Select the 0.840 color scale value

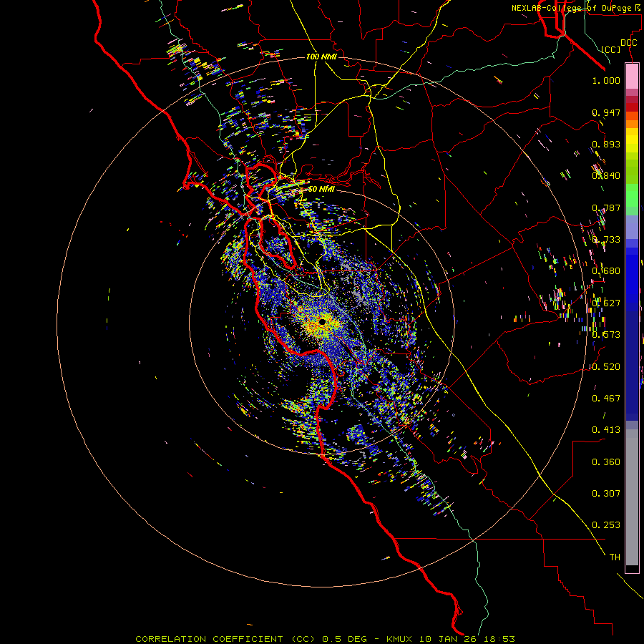pyautogui.click(x=606, y=175)
